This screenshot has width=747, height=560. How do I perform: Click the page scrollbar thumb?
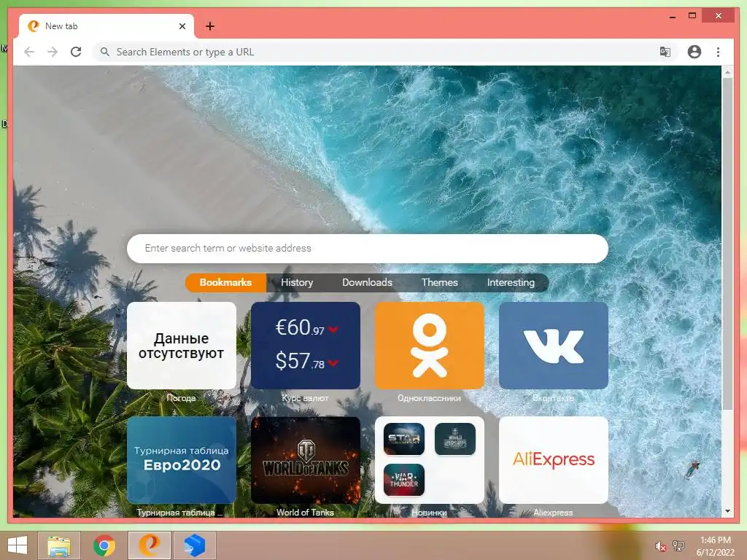pyautogui.click(x=727, y=243)
